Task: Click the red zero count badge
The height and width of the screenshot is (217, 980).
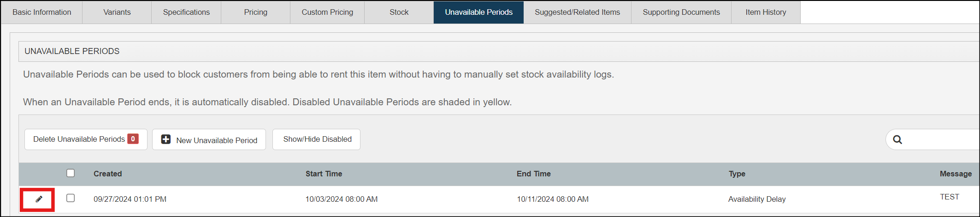Action: [x=133, y=139]
